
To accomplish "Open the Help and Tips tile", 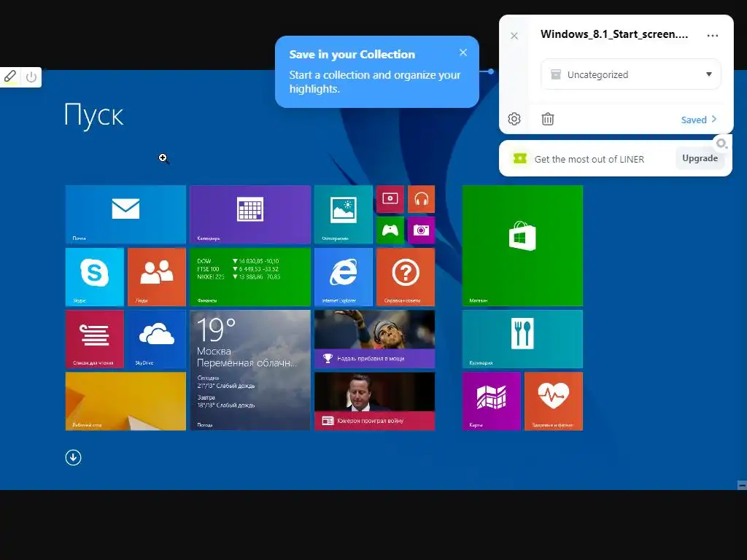I will [406, 276].
